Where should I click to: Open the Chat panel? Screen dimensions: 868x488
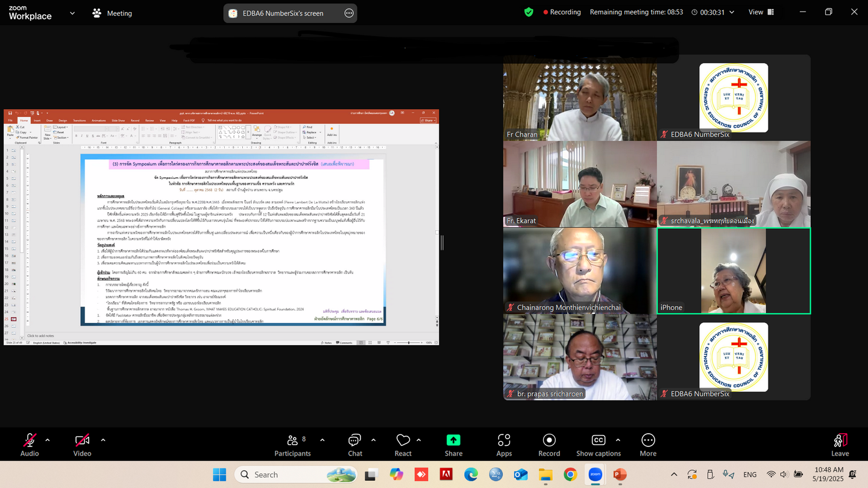point(355,445)
